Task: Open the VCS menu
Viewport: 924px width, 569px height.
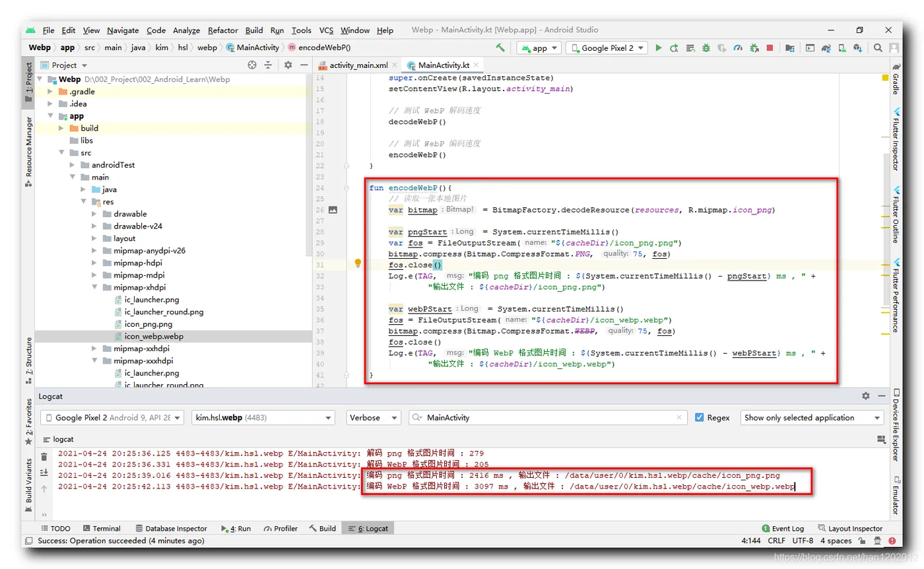Action: pyautogui.click(x=326, y=30)
